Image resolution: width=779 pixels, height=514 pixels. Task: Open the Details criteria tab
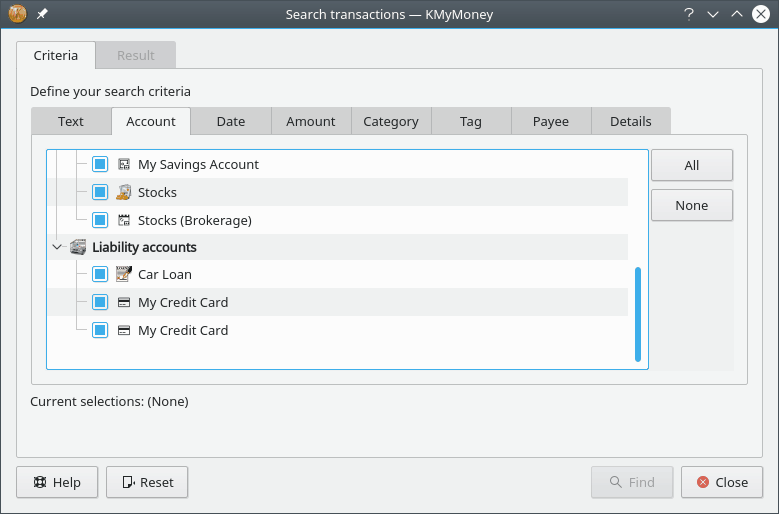coord(631,121)
